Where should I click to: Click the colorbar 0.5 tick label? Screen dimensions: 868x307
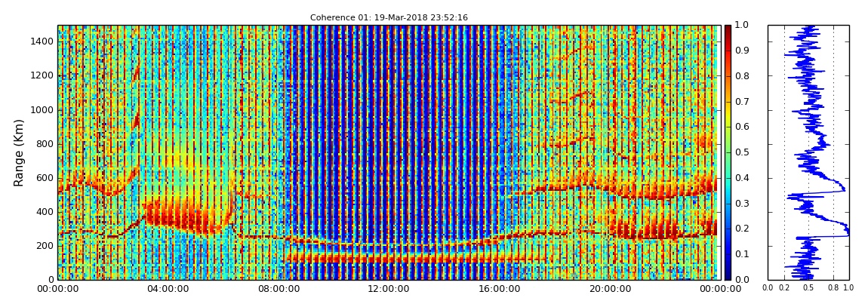pos(740,152)
